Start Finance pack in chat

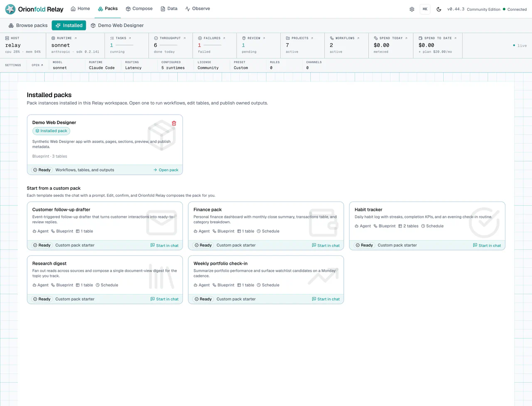point(326,245)
